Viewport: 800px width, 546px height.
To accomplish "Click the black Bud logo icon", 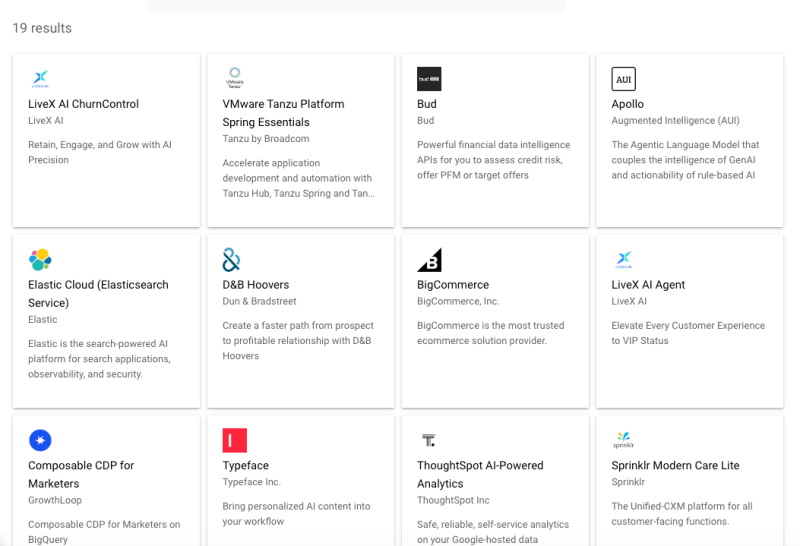I will [x=429, y=79].
